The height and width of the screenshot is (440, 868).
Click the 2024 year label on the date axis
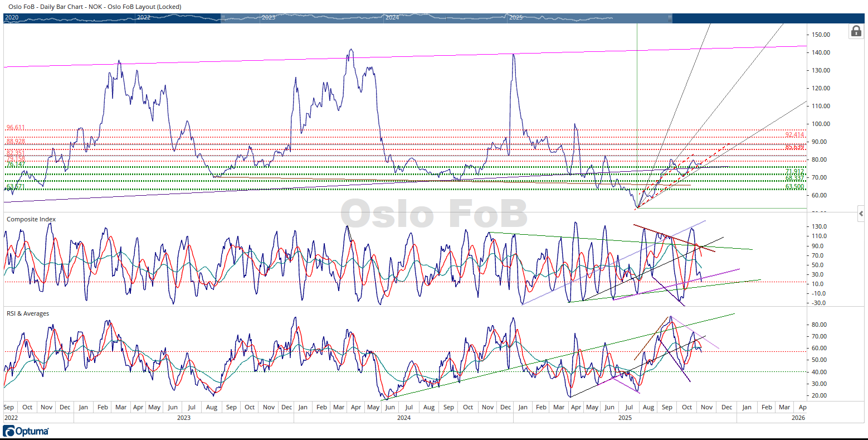404,418
